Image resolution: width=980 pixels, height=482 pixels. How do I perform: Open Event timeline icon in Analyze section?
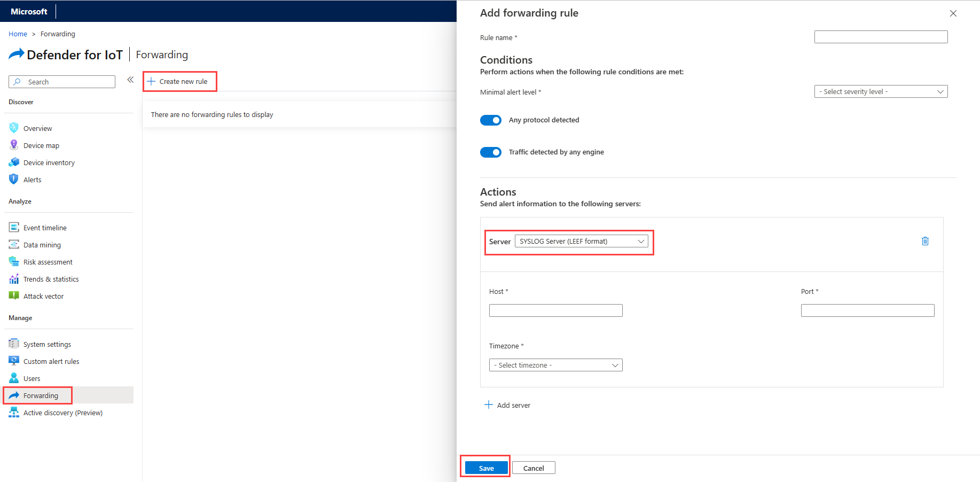[14, 227]
